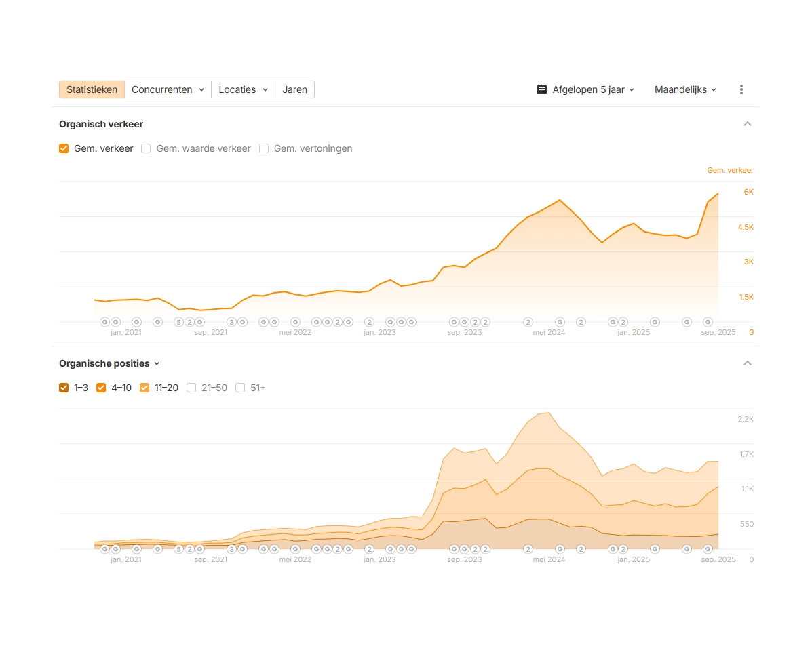The width and height of the screenshot is (812, 646).
Task: Click the first G marker in the positions chart
Action: (x=104, y=549)
